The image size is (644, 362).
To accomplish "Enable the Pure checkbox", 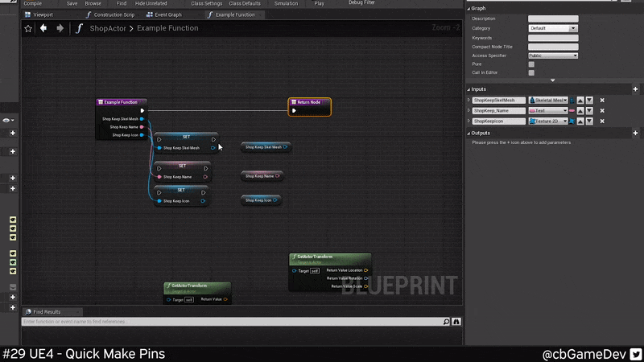I will (531, 64).
